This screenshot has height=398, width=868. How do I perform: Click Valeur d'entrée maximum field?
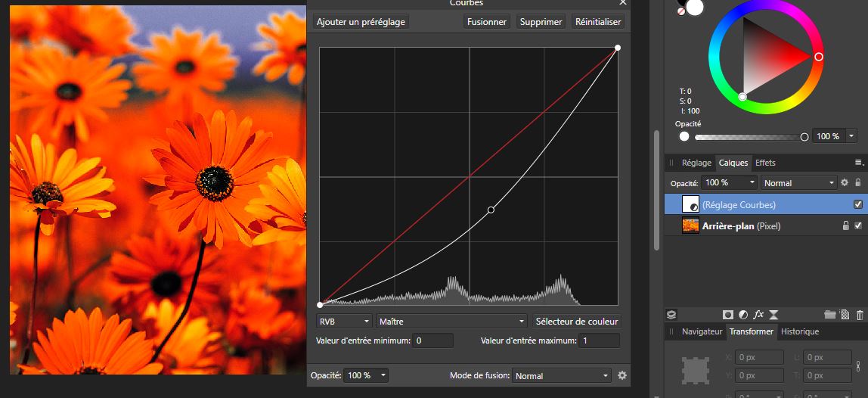pyautogui.click(x=600, y=340)
